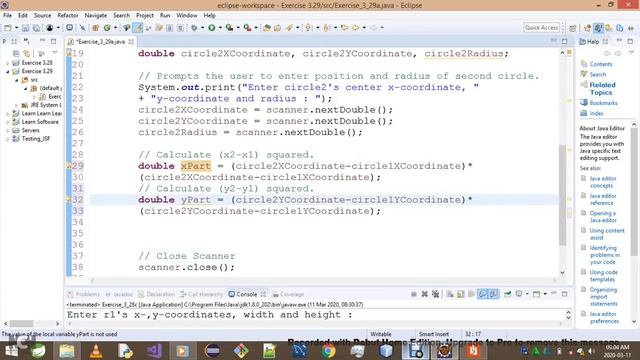
Task: Maximize the Console view
Action: coord(564,293)
